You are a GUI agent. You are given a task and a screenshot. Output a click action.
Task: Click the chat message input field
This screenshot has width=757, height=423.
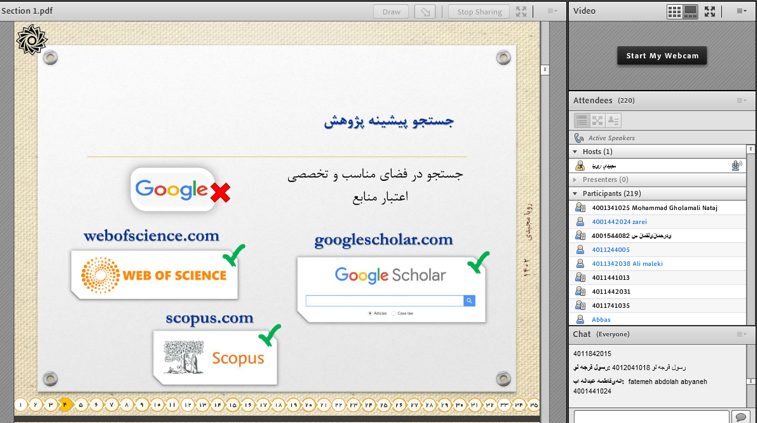(x=649, y=416)
